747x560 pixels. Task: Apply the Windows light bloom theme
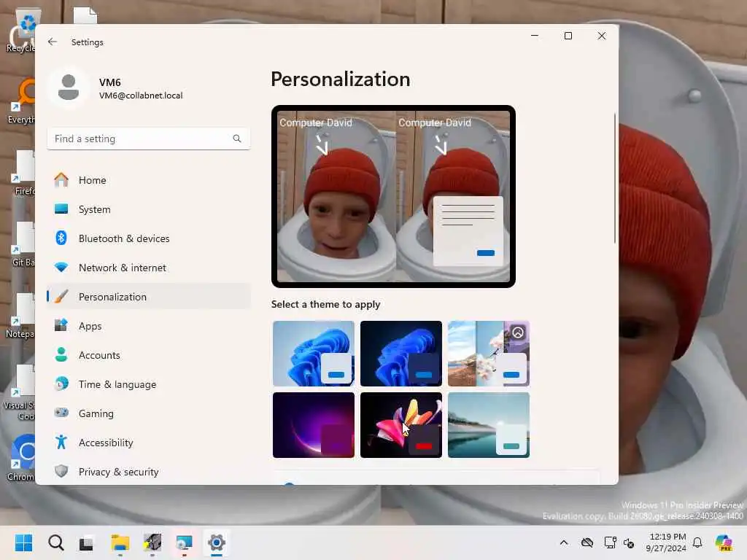314,354
